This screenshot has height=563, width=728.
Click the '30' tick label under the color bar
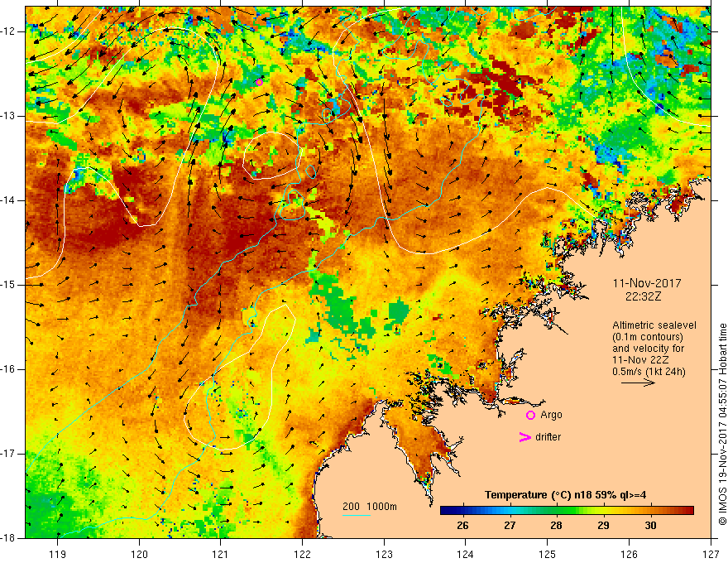tap(650, 526)
